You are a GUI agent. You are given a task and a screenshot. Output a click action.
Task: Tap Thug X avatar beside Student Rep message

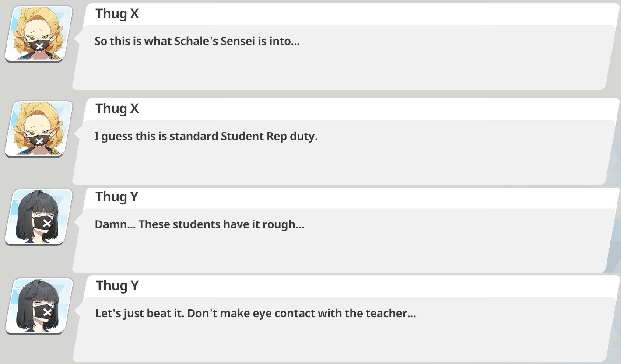click(x=39, y=129)
